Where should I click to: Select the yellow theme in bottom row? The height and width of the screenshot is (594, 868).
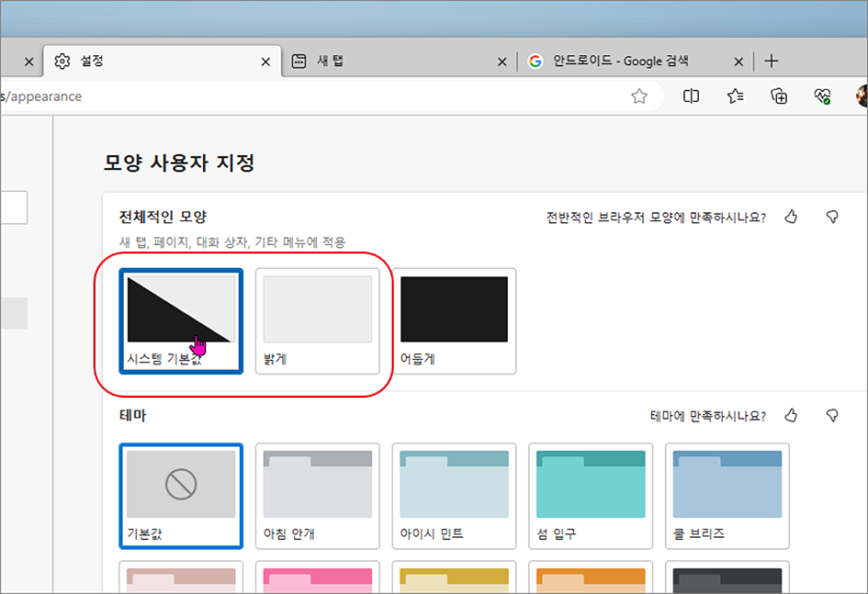pos(454,578)
